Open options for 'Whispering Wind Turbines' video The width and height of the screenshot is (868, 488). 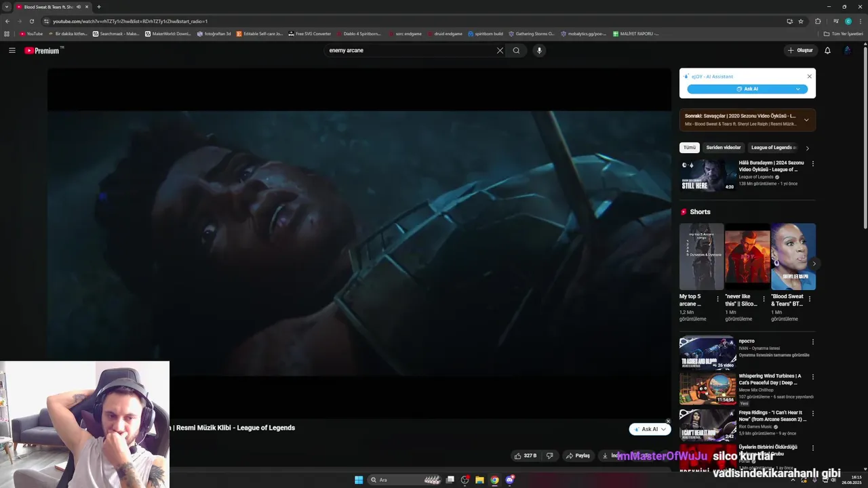[x=813, y=376]
